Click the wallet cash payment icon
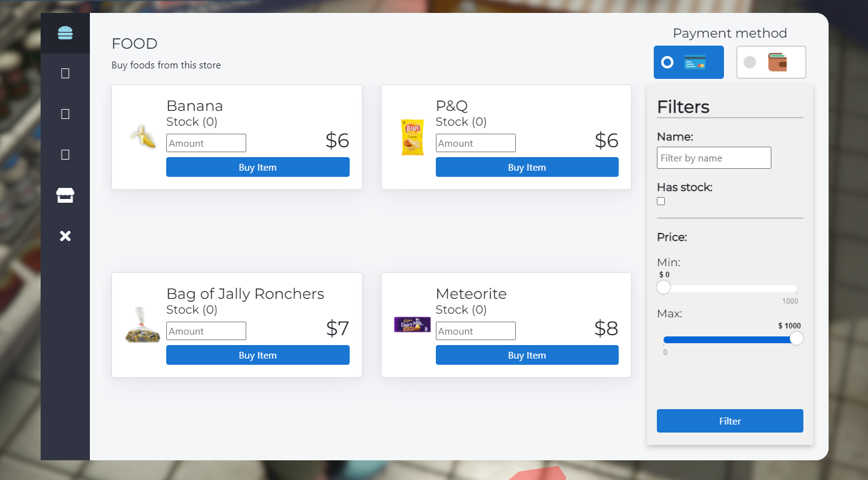Image resolution: width=868 pixels, height=480 pixels. (x=778, y=62)
